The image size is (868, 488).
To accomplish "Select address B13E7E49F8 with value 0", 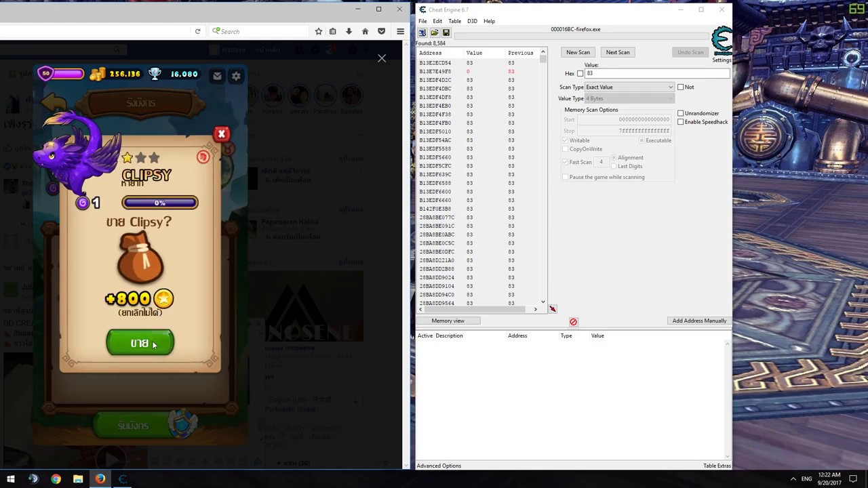I will tap(478, 71).
